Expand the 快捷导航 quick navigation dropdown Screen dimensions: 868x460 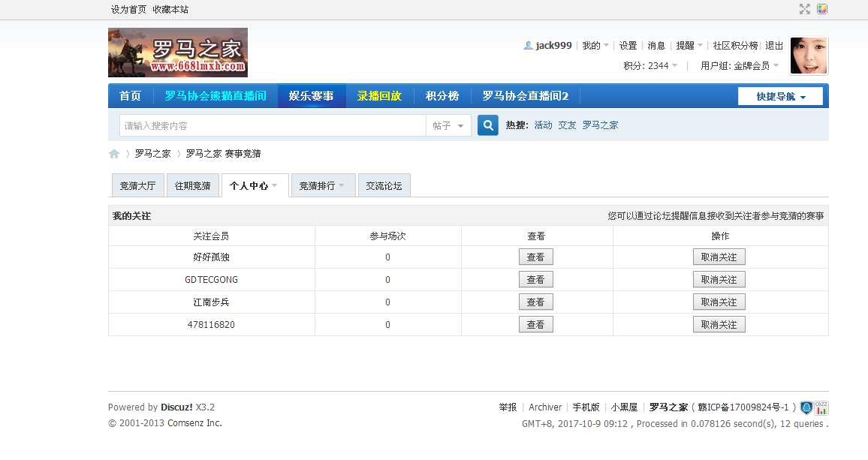[x=780, y=97]
